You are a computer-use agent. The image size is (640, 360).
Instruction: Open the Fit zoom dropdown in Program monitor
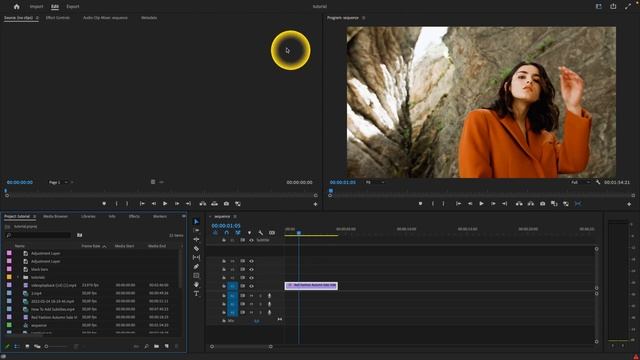pyautogui.click(x=375, y=182)
